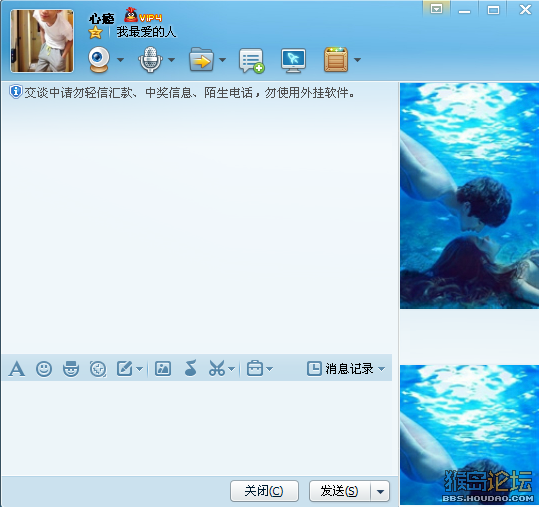Open the briefcase tools icon
The height and width of the screenshot is (507, 539).
click(255, 368)
